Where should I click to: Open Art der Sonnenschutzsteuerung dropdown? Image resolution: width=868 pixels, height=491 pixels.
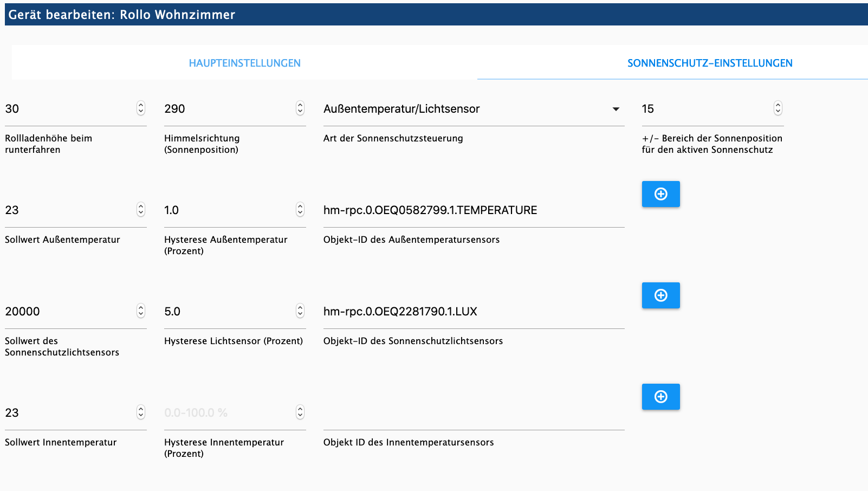coord(472,109)
